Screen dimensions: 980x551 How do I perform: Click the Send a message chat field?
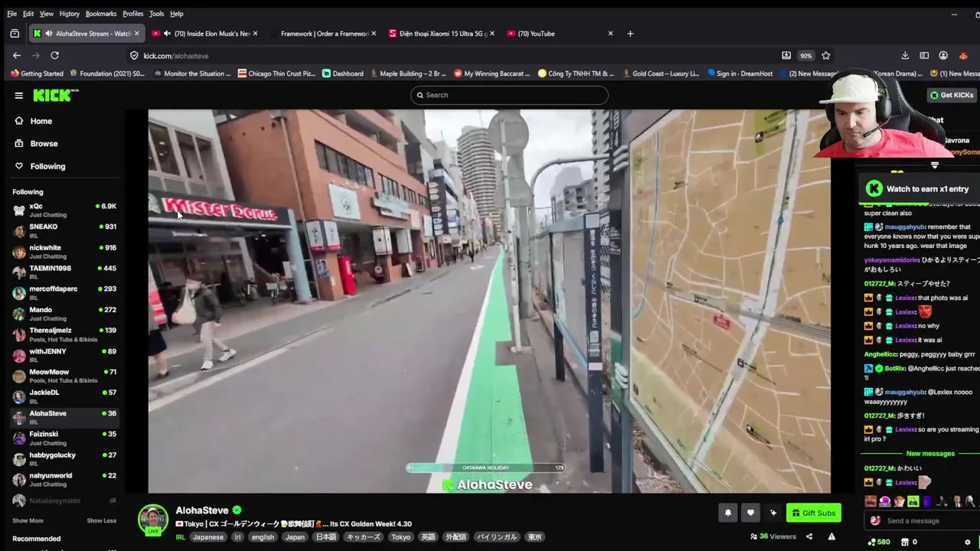point(923,520)
